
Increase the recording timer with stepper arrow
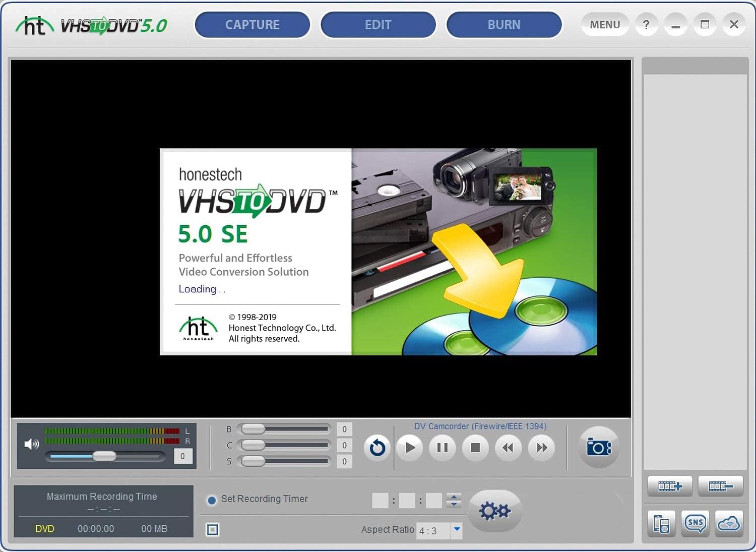tap(454, 496)
